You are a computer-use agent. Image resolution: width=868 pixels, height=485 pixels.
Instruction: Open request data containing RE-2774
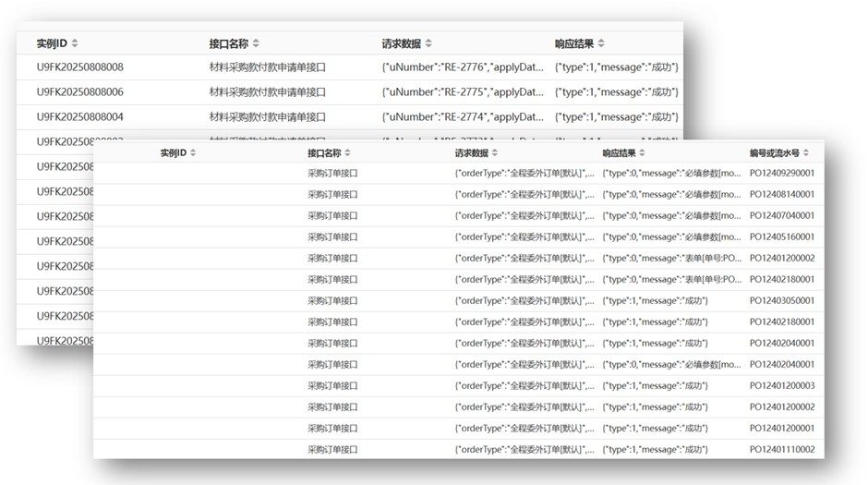tap(463, 116)
